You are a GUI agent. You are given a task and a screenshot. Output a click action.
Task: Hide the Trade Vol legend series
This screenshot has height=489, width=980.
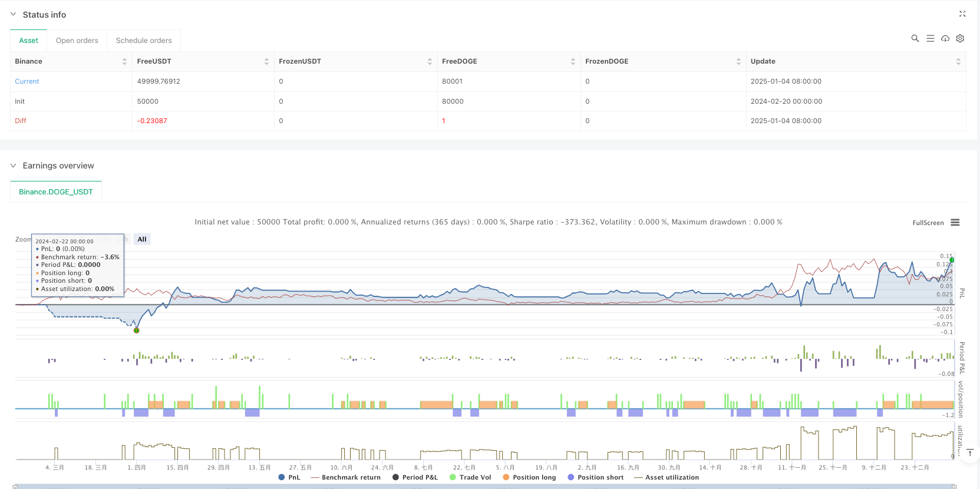coord(470,477)
